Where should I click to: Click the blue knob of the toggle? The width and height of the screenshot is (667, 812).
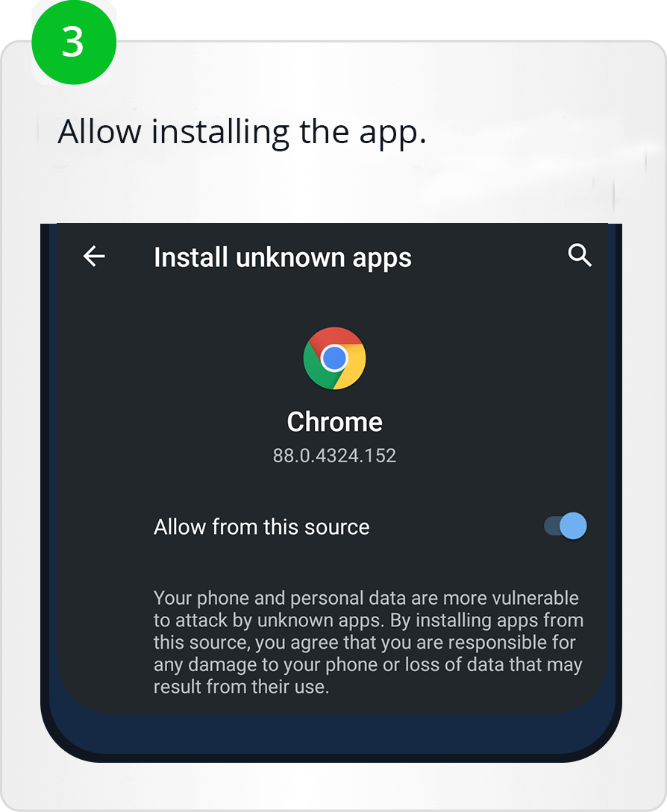point(573,526)
